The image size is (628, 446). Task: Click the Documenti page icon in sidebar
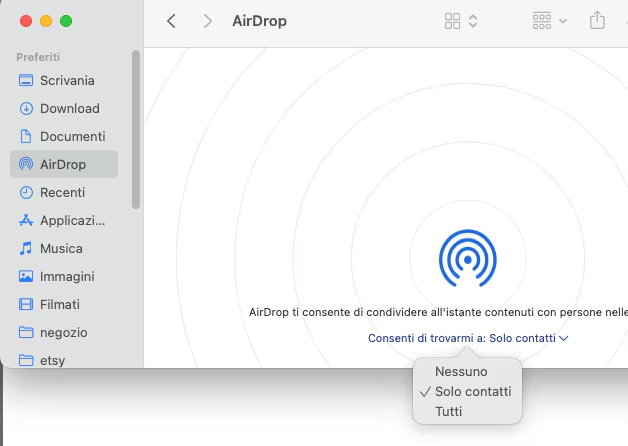pos(26,137)
